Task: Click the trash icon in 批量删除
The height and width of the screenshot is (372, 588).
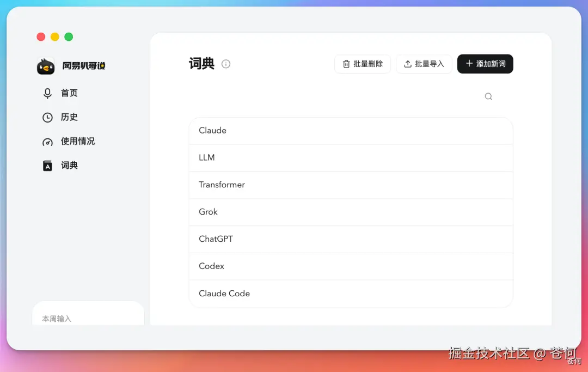Action: [x=346, y=64]
